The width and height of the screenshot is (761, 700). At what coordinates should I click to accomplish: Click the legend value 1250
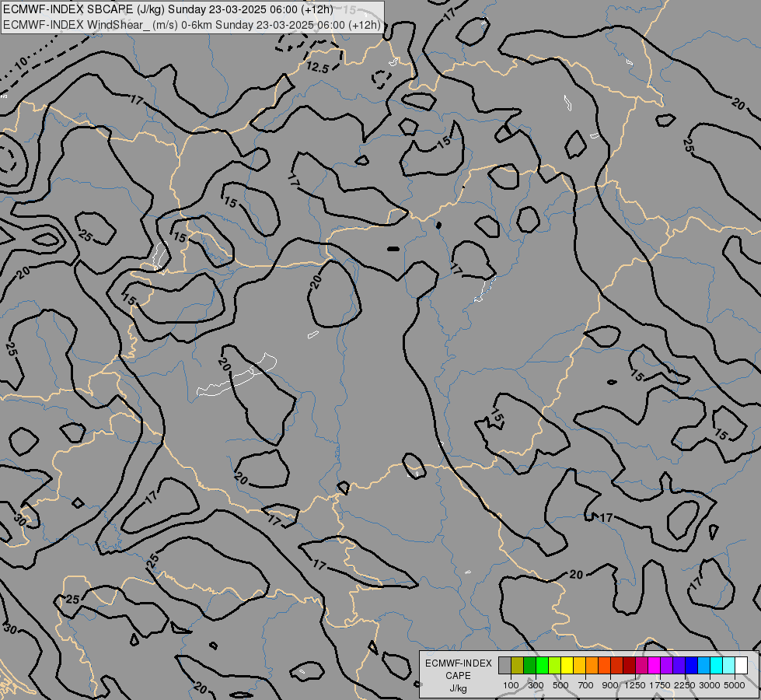635,685
